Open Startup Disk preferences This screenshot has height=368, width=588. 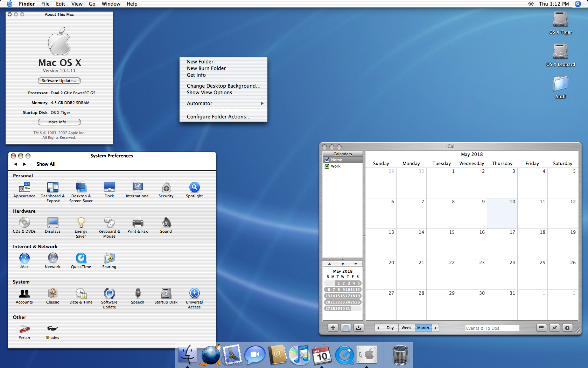[166, 296]
